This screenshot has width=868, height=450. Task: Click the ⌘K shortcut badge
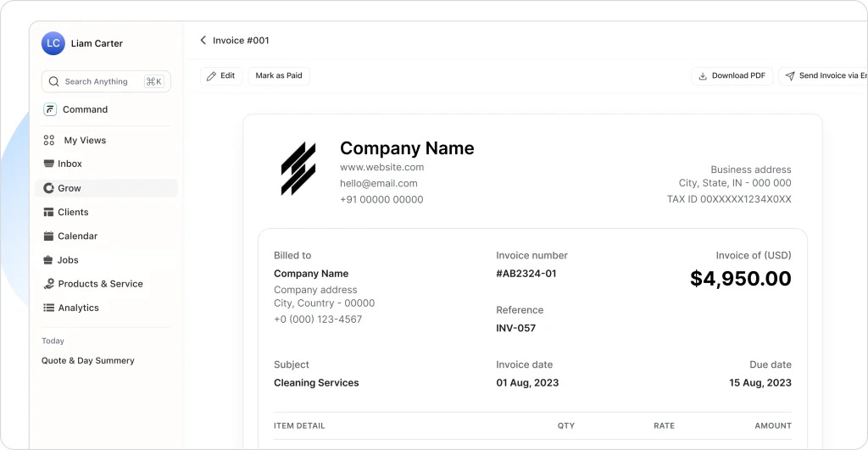coord(154,81)
